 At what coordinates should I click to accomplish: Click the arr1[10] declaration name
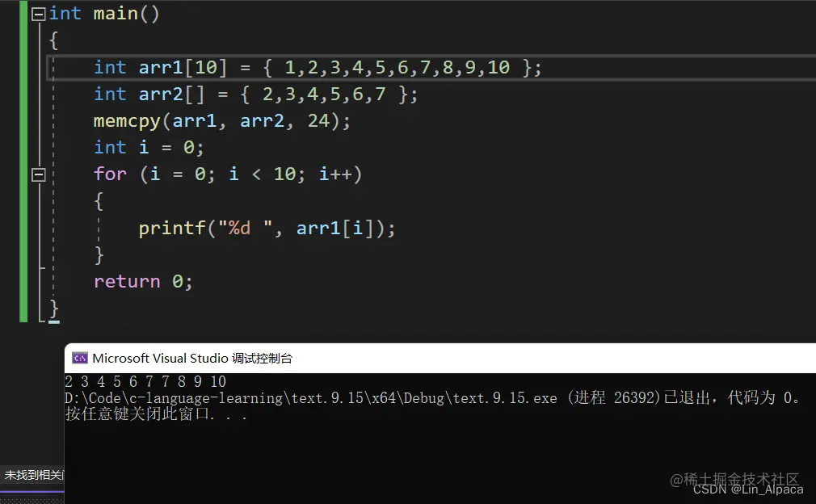pyautogui.click(x=183, y=67)
